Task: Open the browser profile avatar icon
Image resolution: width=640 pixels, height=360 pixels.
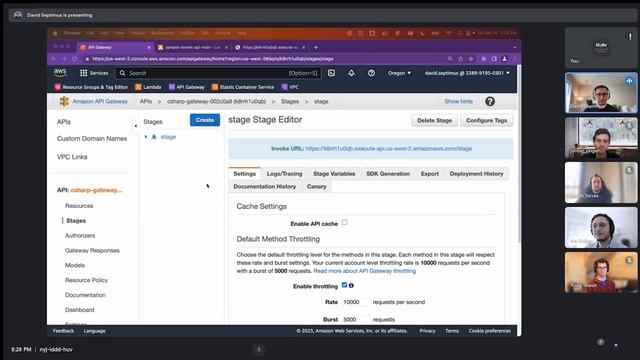Action: pos(504,59)
